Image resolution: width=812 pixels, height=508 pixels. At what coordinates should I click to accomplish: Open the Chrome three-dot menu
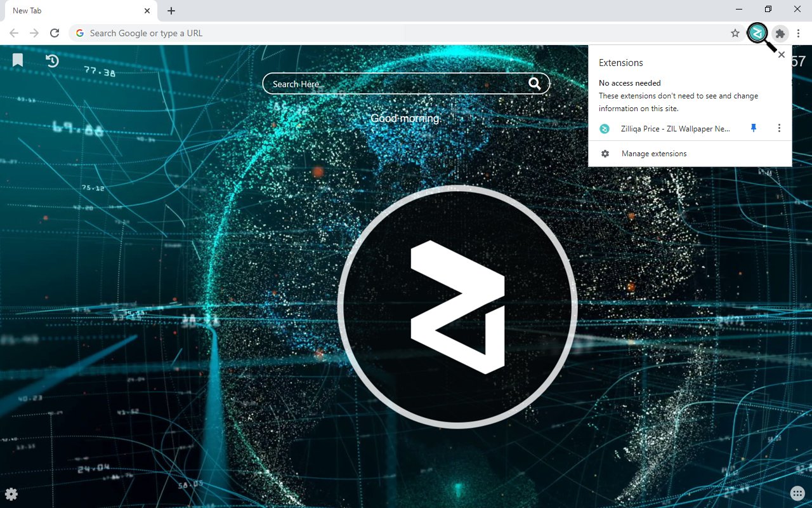click(798, 33)
